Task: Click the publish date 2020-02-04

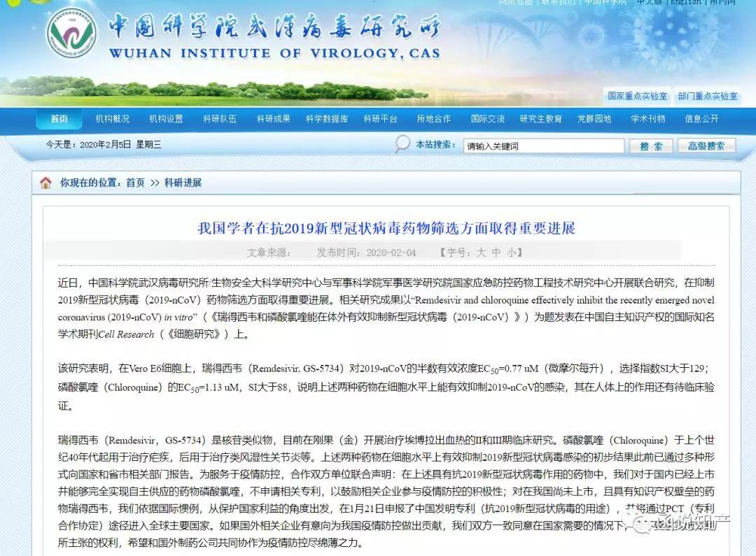Action: point(391,252)
